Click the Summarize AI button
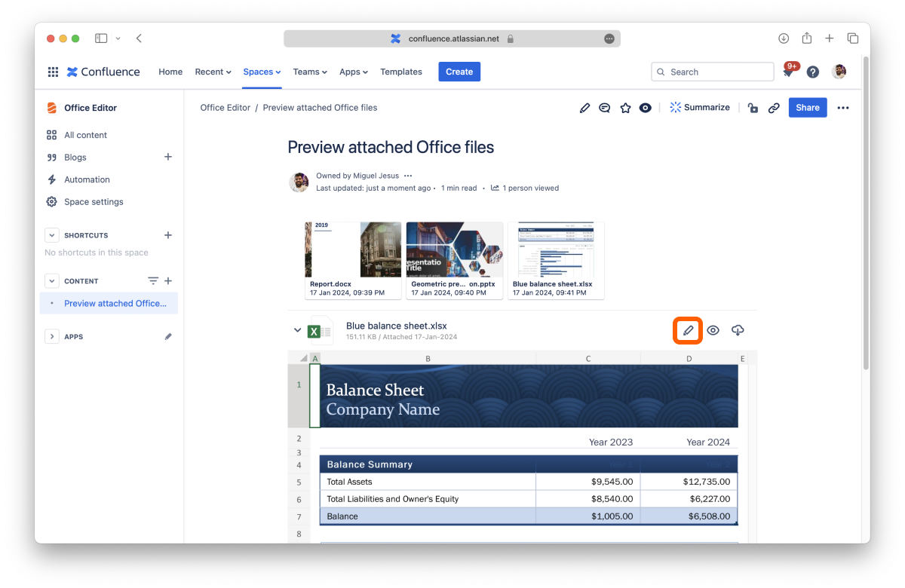905x588 pixels. tap(699, 108)
